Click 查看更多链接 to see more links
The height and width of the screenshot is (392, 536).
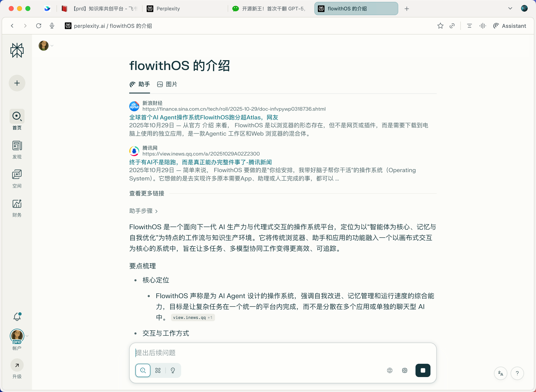(x=147, y=193)
